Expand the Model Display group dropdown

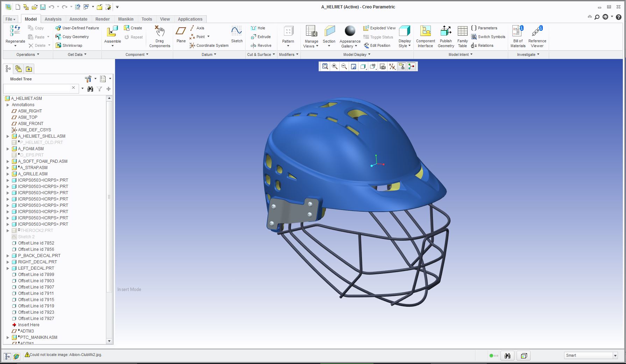point(369,54)
